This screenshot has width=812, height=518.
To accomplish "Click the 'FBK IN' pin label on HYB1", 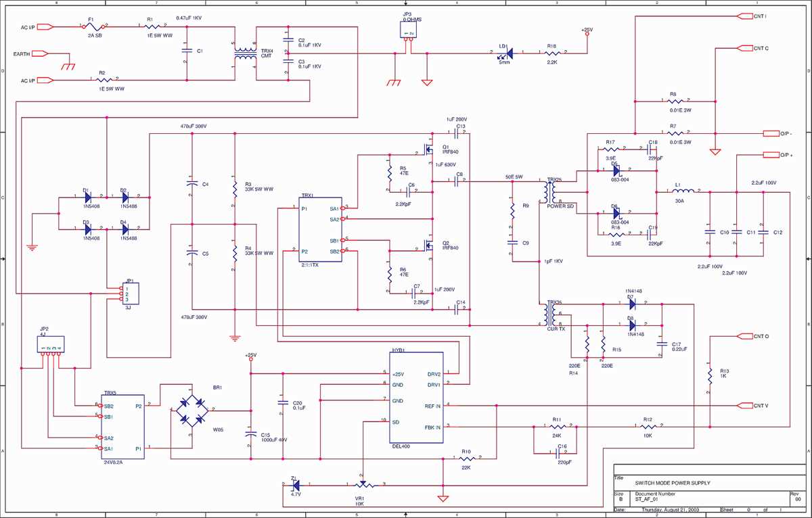I will pos(432,427).
